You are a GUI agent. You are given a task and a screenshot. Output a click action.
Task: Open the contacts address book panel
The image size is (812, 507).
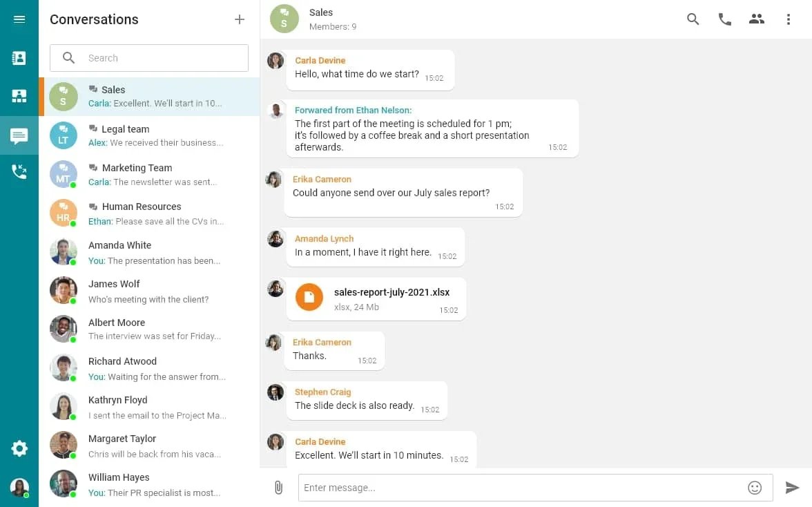coord(19,57)
